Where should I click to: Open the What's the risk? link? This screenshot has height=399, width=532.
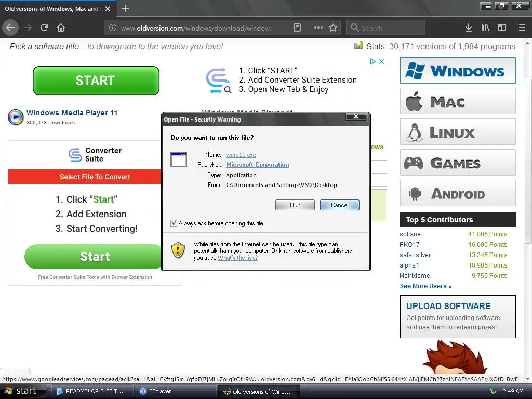(x=237, y=258)
